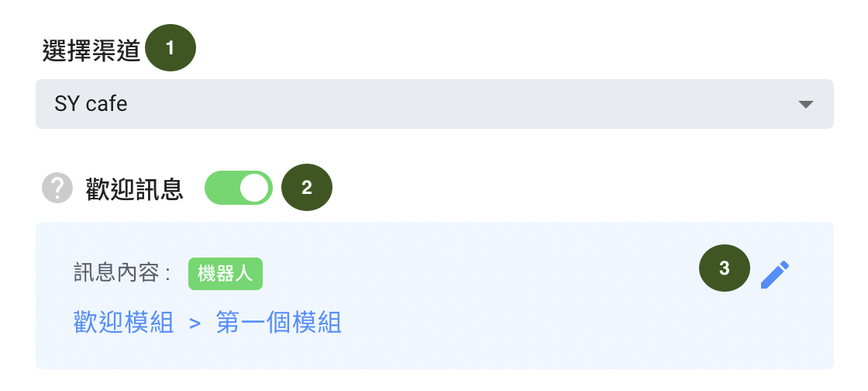Toggle the 歡迎訊息 switch off
The height and width of the screenshot is (391, 868).
(239, 189)
